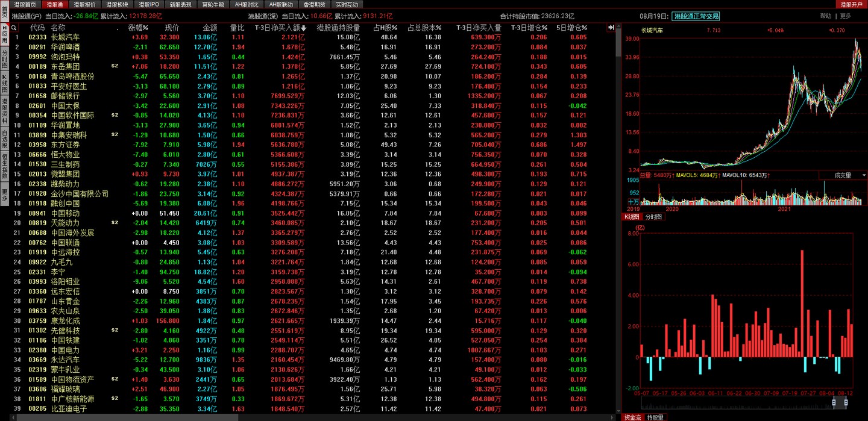Open the 港股报价 tab

[85, 4]
